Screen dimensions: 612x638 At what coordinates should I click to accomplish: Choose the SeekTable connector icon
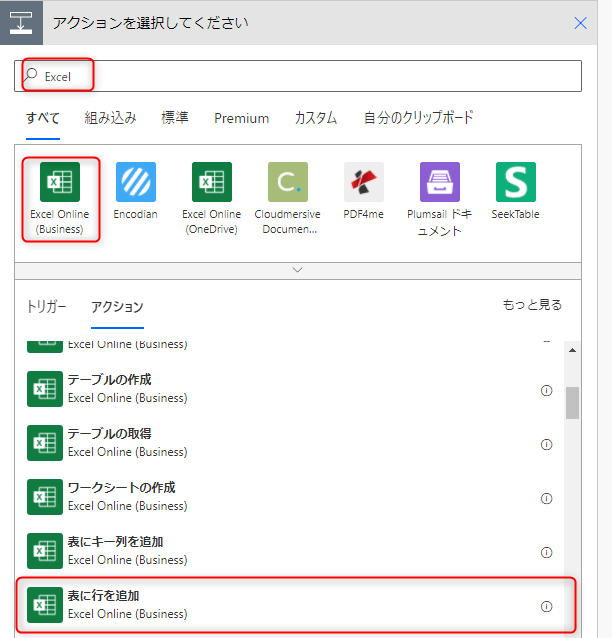pos(516,182)
